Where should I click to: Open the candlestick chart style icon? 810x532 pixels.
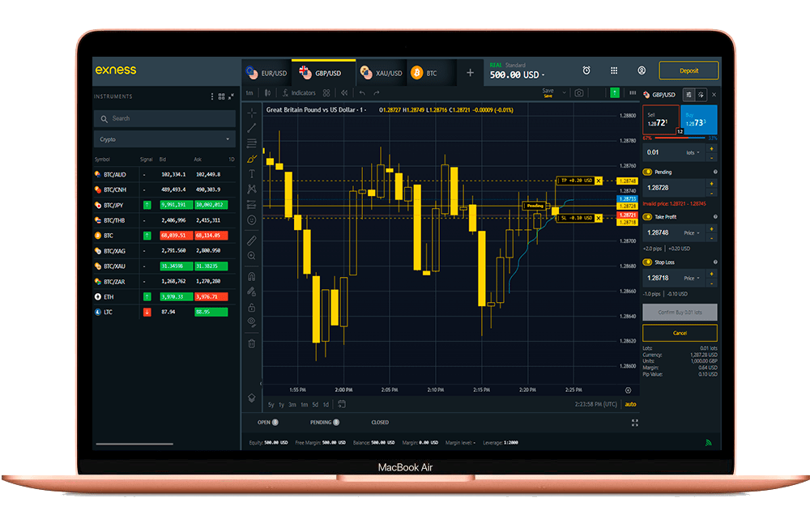tap(267, 93)
